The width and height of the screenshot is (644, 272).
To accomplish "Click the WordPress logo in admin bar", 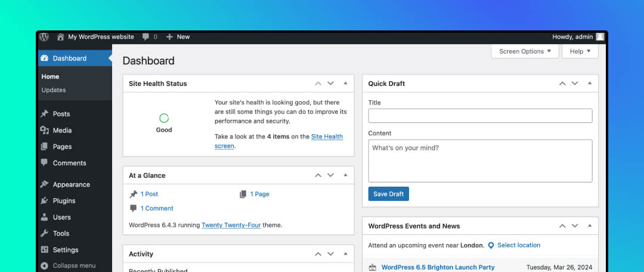I will (44, 36).
